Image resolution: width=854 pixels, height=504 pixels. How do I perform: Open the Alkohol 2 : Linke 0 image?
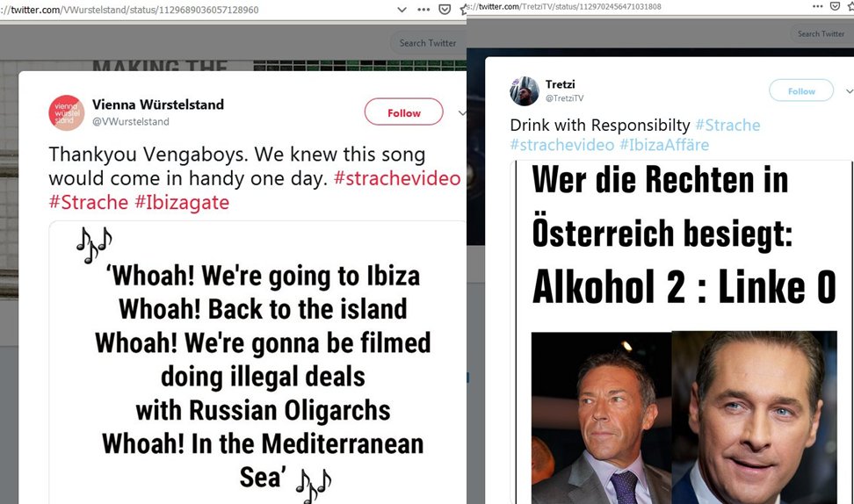coord(681,332)
